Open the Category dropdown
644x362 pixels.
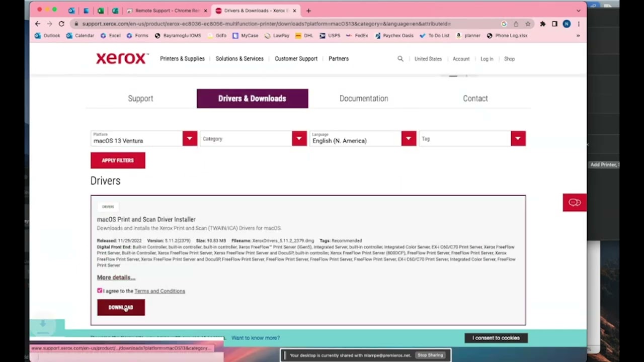[x=254, y=139]
